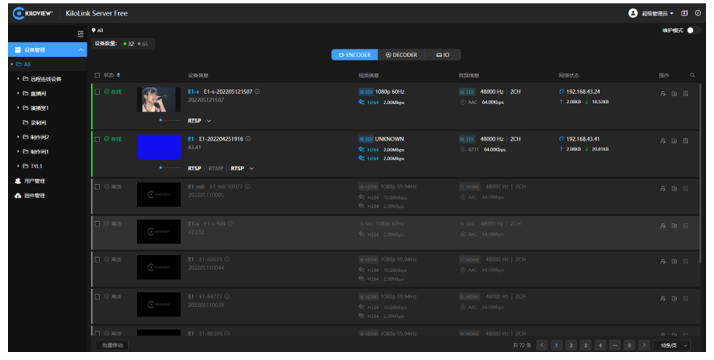Click the info icon next to E1_ndi-93077
This screenshot has width=714, height=360.
click(x=247, y=186)
